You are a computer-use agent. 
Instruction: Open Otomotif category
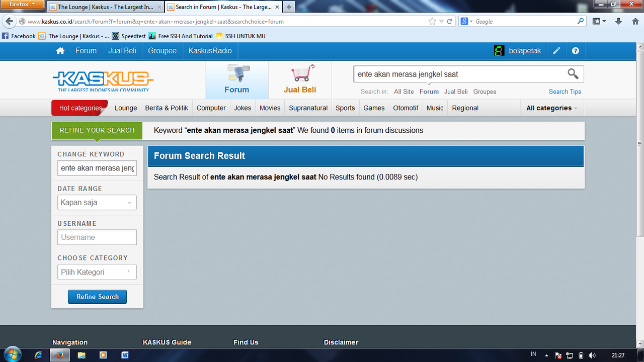point(406,108)
